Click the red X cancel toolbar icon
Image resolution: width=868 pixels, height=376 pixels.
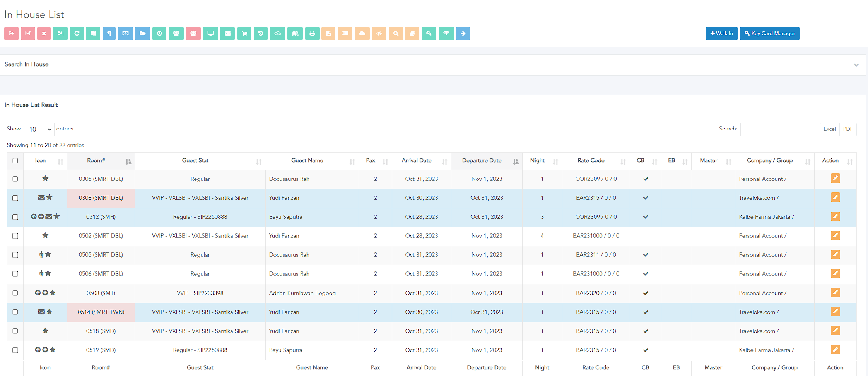pos(44,34)
